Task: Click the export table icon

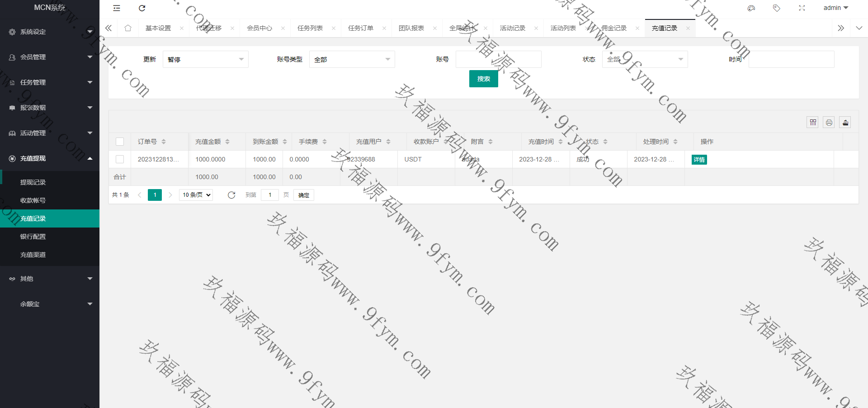Action: tap(845, 122)
